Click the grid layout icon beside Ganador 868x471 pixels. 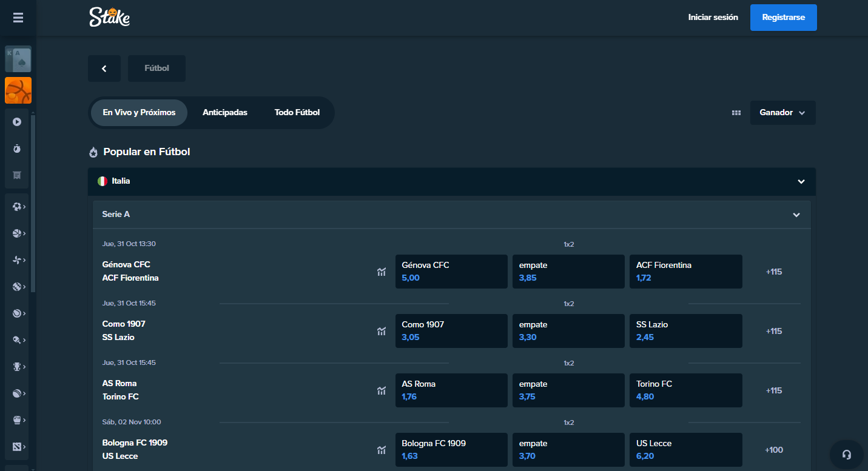[736, 113]
